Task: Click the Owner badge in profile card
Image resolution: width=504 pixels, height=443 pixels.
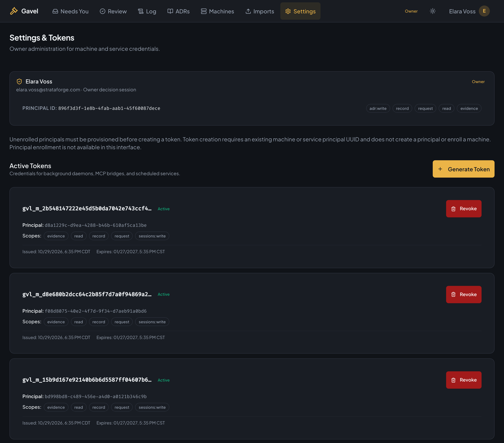Action: [478, 82]
